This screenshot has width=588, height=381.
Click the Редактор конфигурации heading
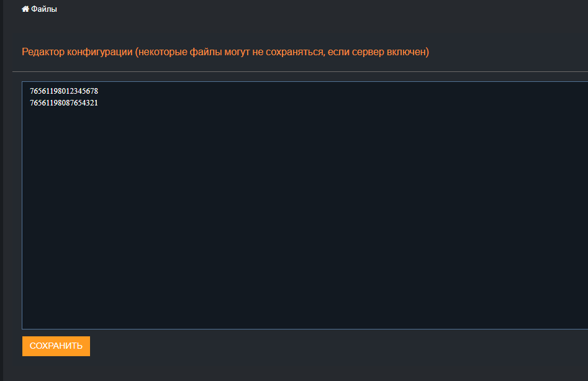point(78,52)
